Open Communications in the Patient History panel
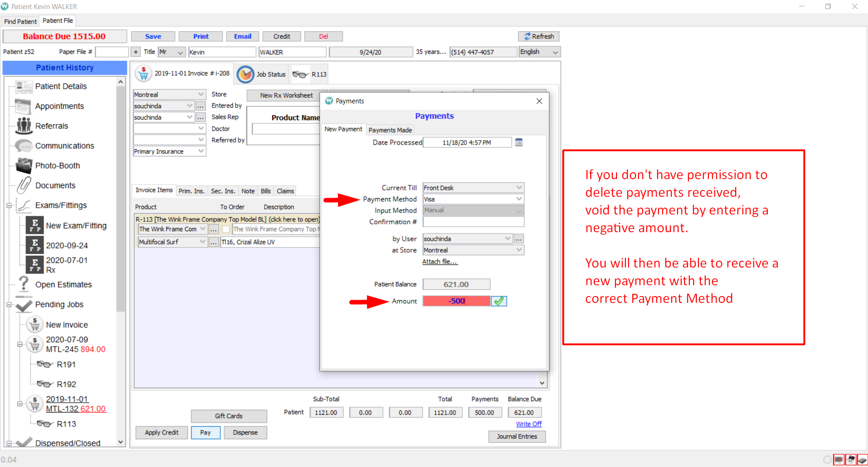Image resolution: width=868 pixels, height=467 pixels. [x=23, y=146]
